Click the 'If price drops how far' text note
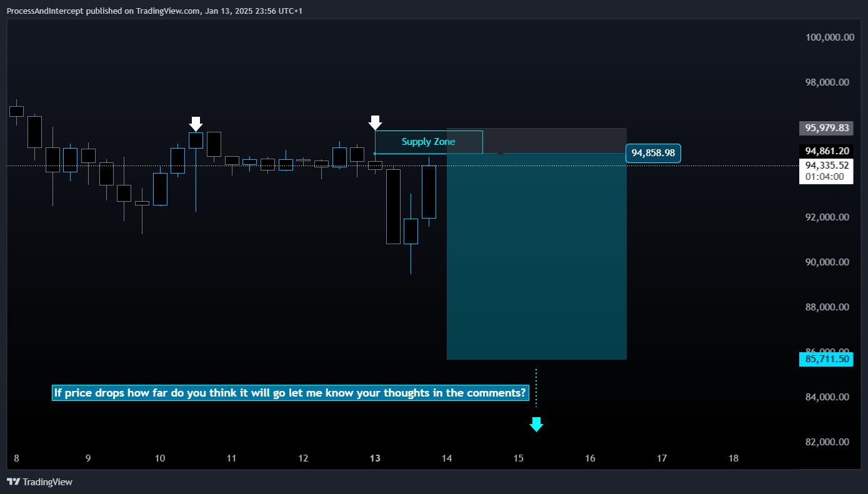This screenshot has width=868, height=494. pos(291,393)
